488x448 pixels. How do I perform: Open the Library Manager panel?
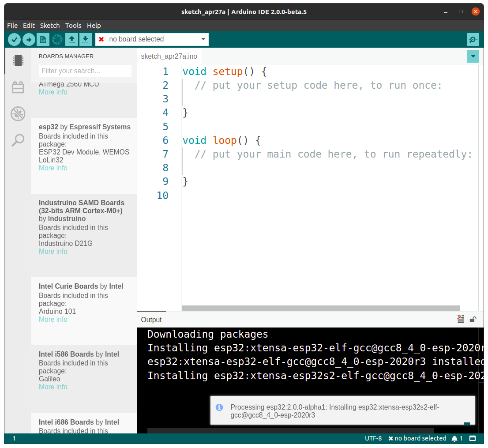18,87
